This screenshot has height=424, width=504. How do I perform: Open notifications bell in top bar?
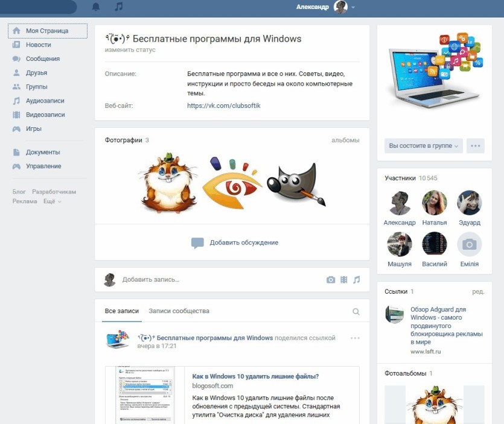[x=96, y=7]
